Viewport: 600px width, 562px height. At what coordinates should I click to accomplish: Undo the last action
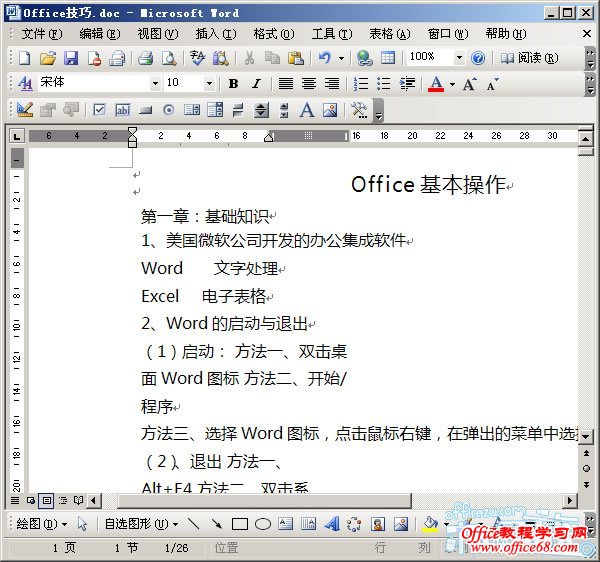click(325, 58)
